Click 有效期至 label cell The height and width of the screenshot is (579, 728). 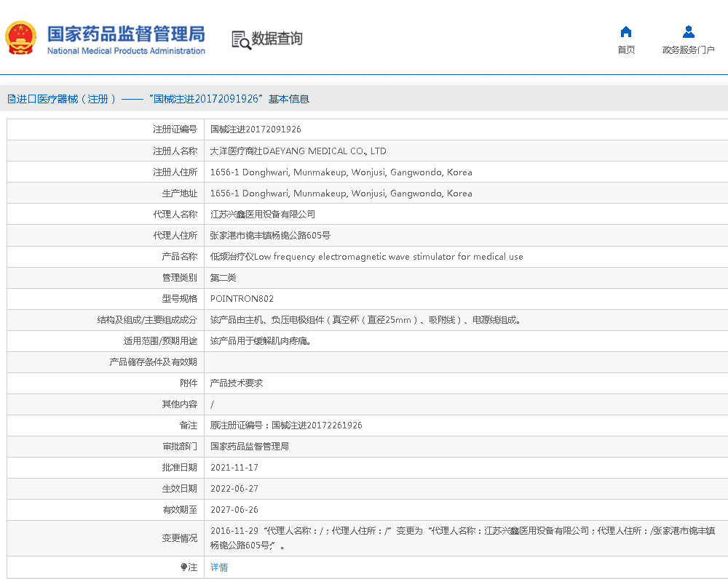[x=106, y=509]
